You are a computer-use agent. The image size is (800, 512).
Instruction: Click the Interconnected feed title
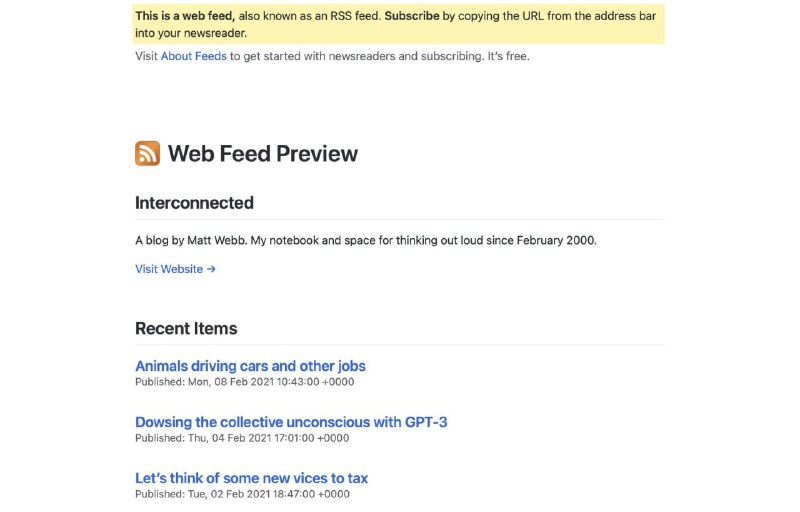point(194,202)
